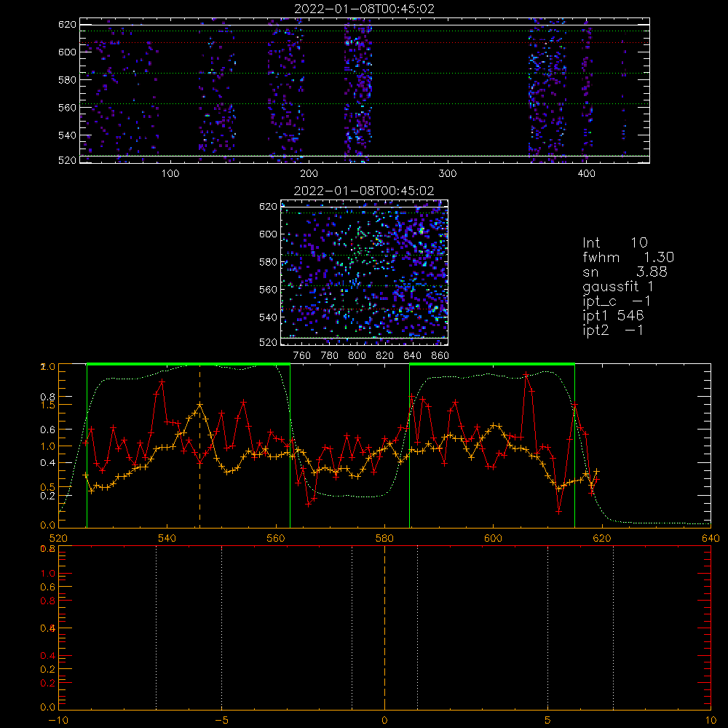Click the orange 1.5 y-axis label of profile plot
Screen dimensions: 728x728
pyautogui.click(x=48, y=405)
